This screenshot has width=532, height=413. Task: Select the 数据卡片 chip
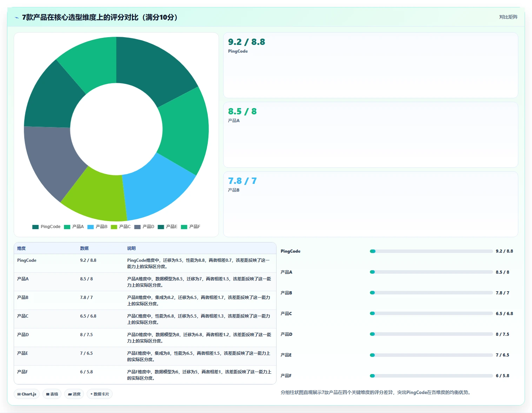[100, 394]
